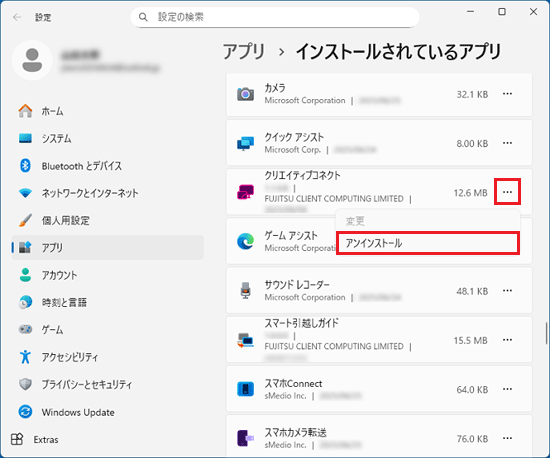Click the ホーム house icon

25,111
